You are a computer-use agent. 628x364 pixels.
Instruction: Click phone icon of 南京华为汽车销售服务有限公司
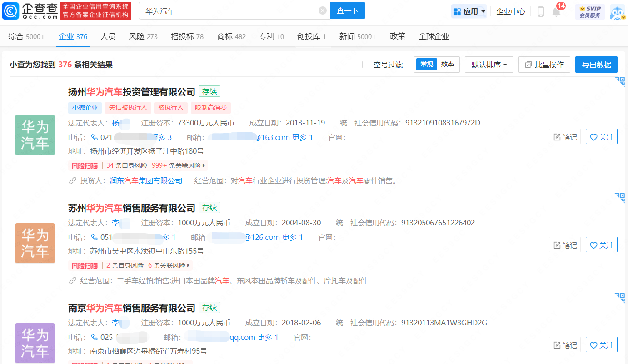coord(95,337)
